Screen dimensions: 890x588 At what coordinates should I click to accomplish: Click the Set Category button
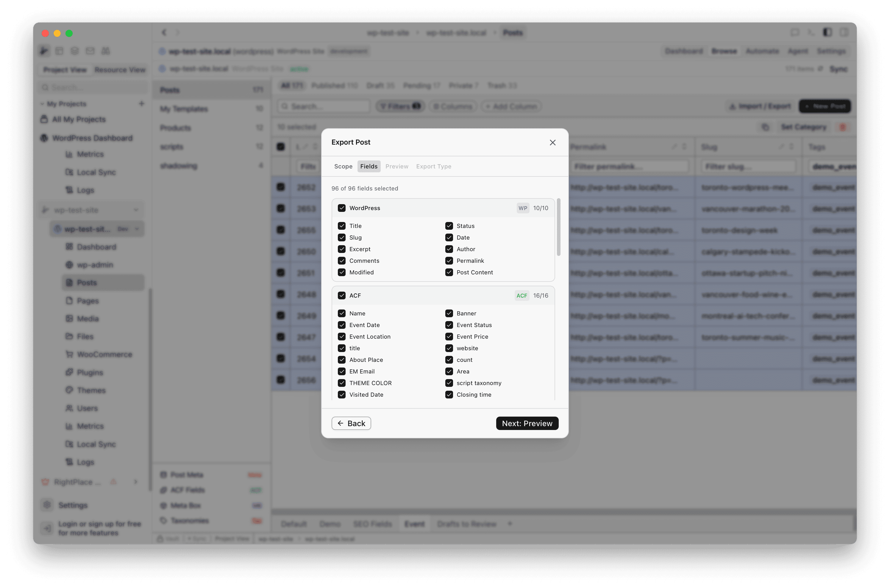tap(803, 127)
